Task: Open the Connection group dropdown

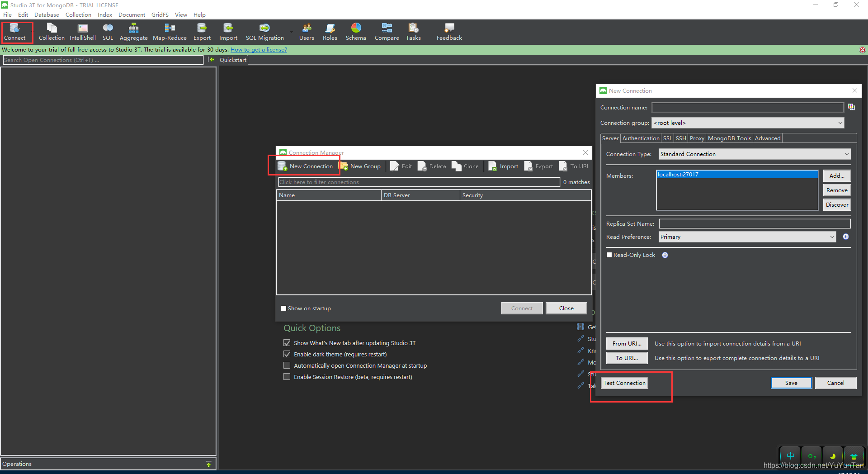Action: click(748, 123)
